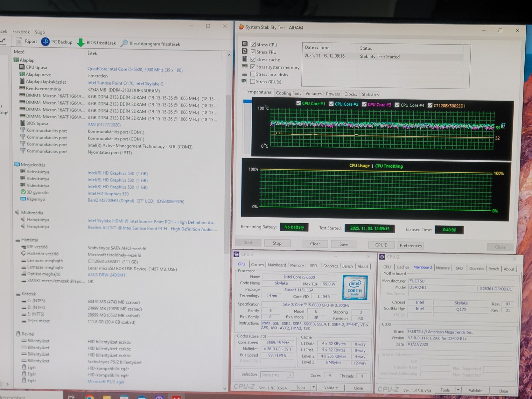Open the Súgó menu
This screenshot has height=399, width=532.
pos(40,32)
